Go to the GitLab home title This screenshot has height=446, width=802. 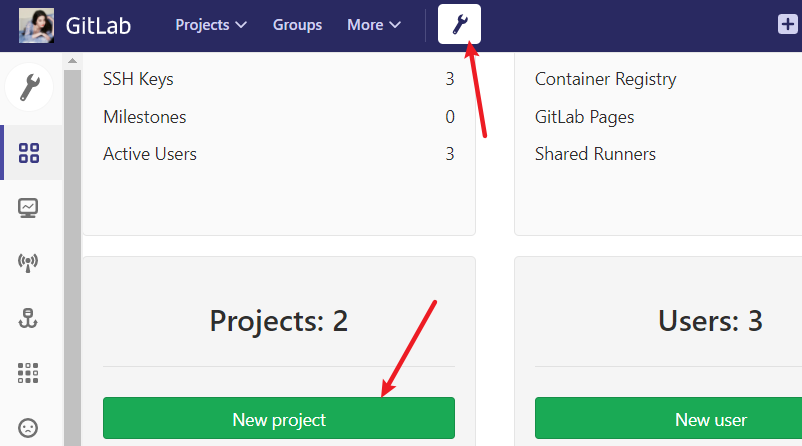(98, 26)
